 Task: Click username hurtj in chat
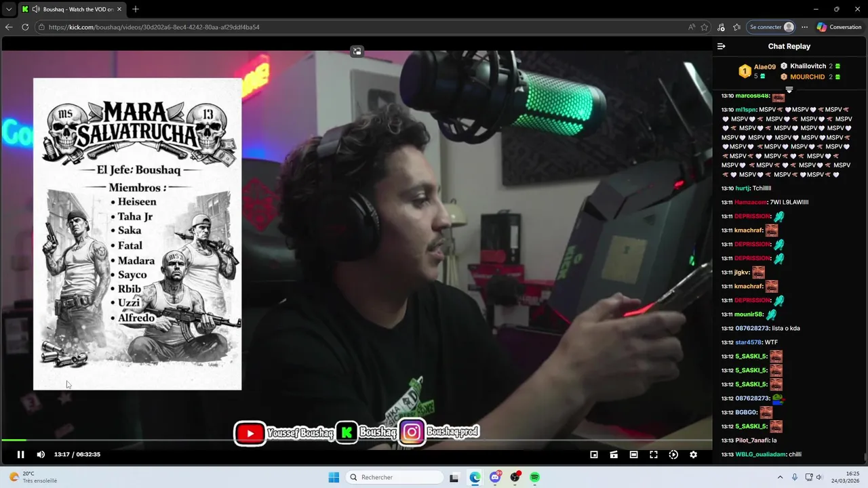[x=742, y=188]
